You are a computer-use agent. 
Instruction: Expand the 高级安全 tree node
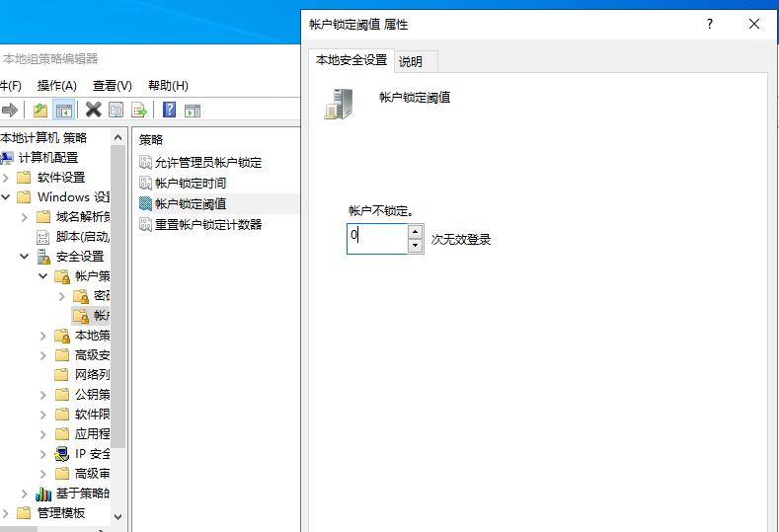click(x=43, y=355)
